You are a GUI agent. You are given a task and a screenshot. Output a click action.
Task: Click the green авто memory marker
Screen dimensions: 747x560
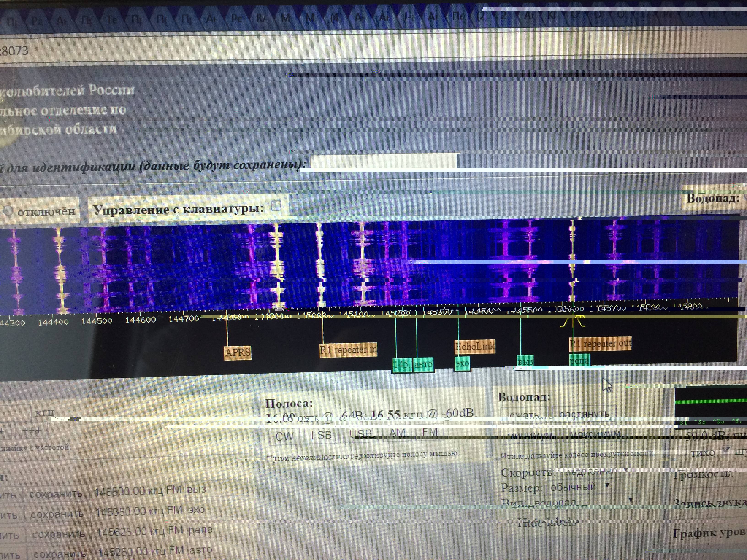(x=423, y=365)
